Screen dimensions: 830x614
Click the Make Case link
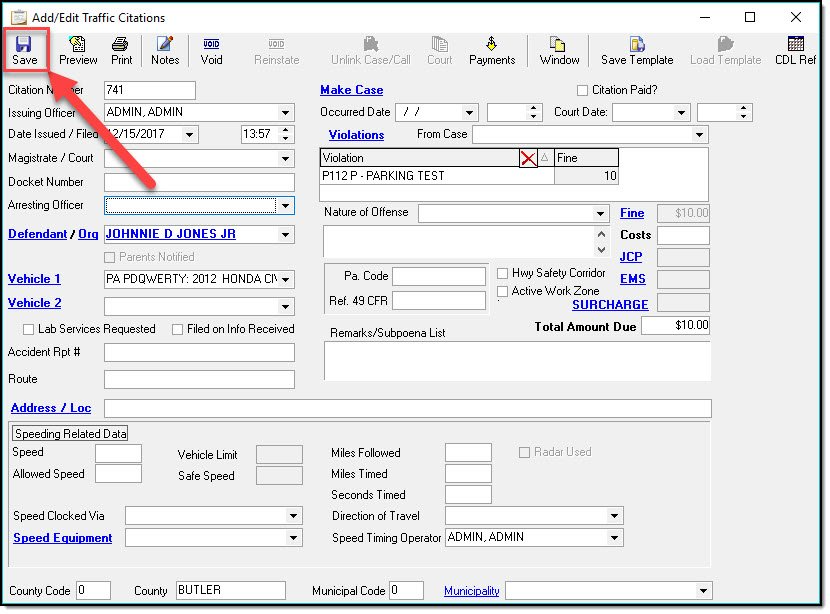pos(351,90)
